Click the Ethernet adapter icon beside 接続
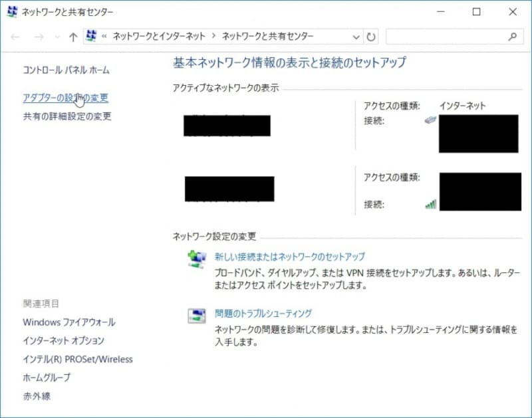 430,121
